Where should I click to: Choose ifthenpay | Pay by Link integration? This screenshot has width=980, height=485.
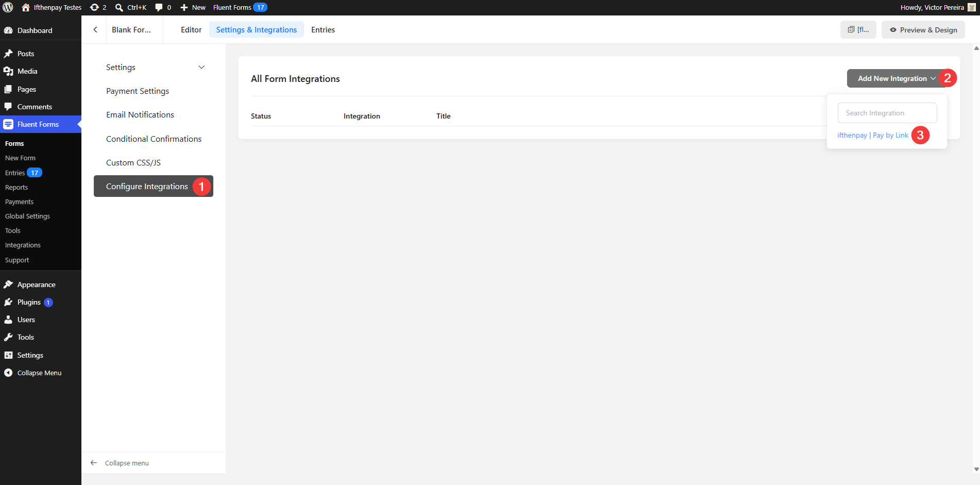(873, 135)
